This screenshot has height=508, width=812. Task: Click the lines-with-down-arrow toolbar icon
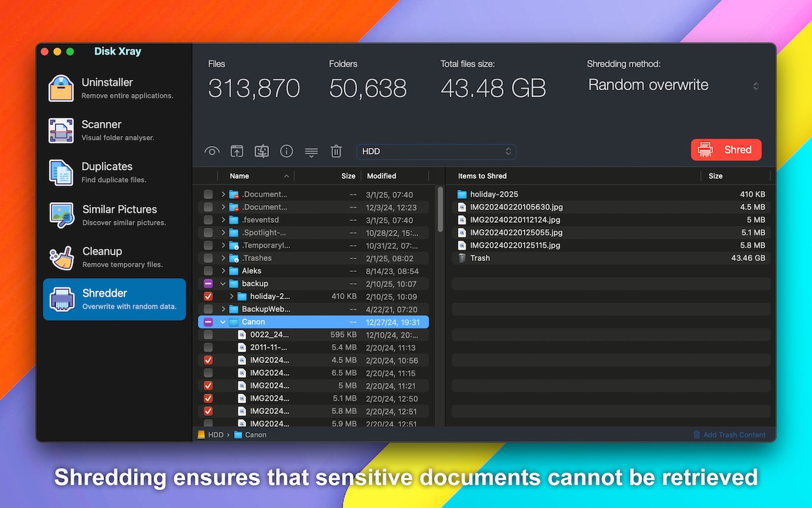(x=311, y=152)
